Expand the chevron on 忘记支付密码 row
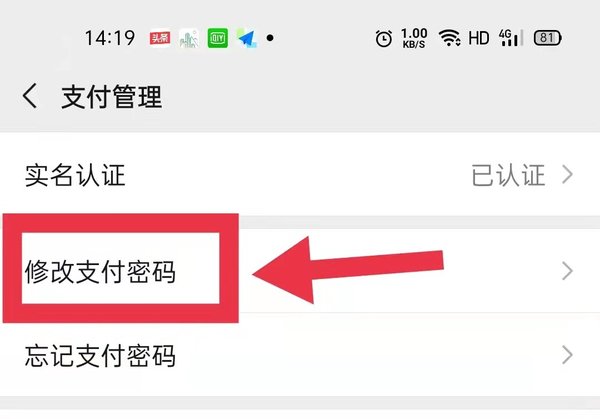Viewport: 600px width, 419px height. point(567,355)
